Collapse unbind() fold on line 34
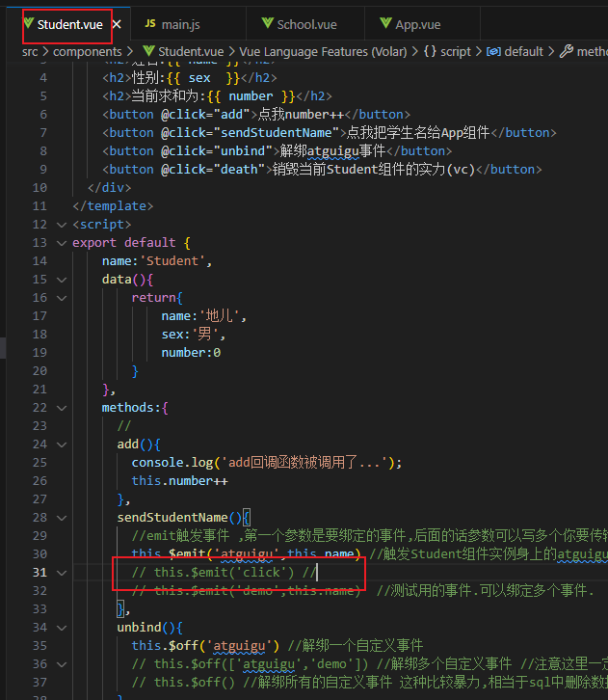Screen dimensions: 608x700 (62, 628)
